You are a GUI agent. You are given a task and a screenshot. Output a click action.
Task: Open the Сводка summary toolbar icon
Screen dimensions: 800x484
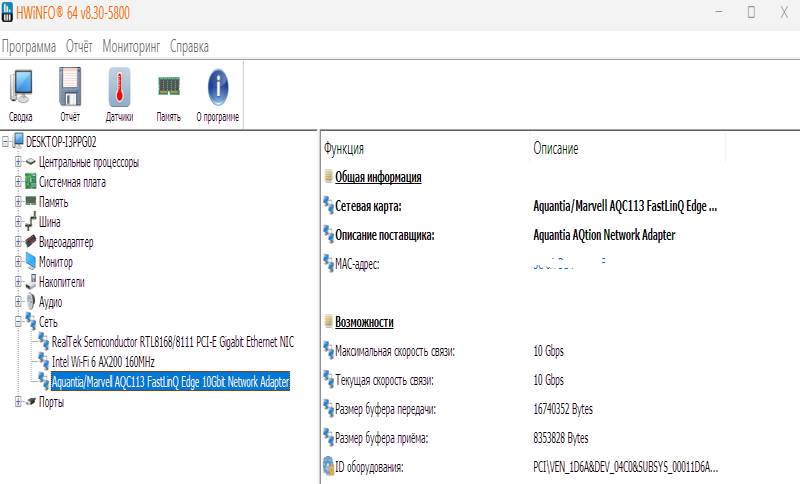click(x=21, y=94)
